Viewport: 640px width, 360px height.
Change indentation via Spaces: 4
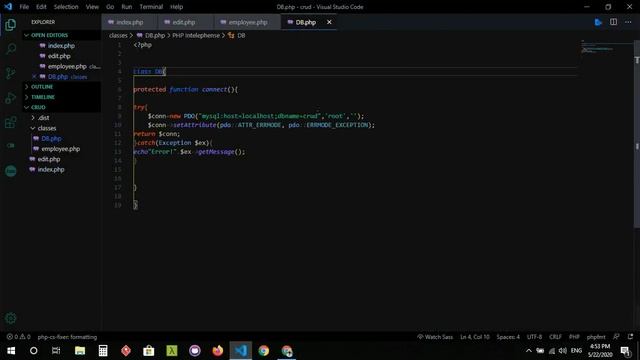click(508, 337)
